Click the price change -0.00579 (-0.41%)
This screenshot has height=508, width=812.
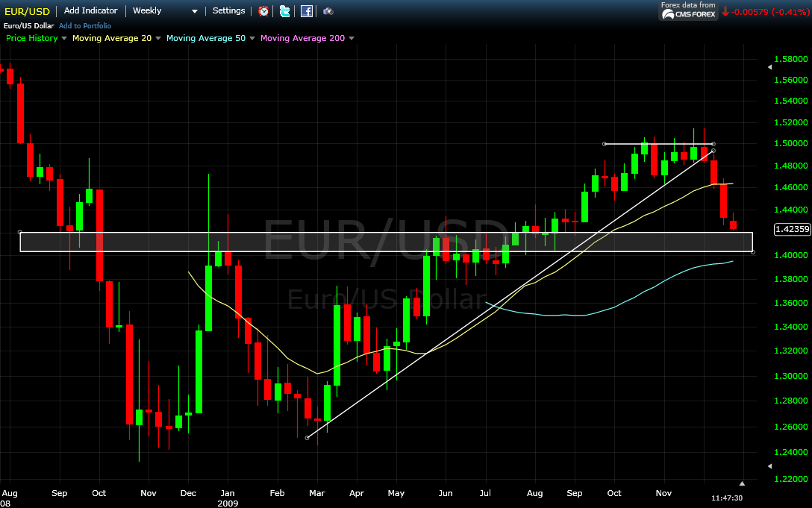tap(766, 12)
